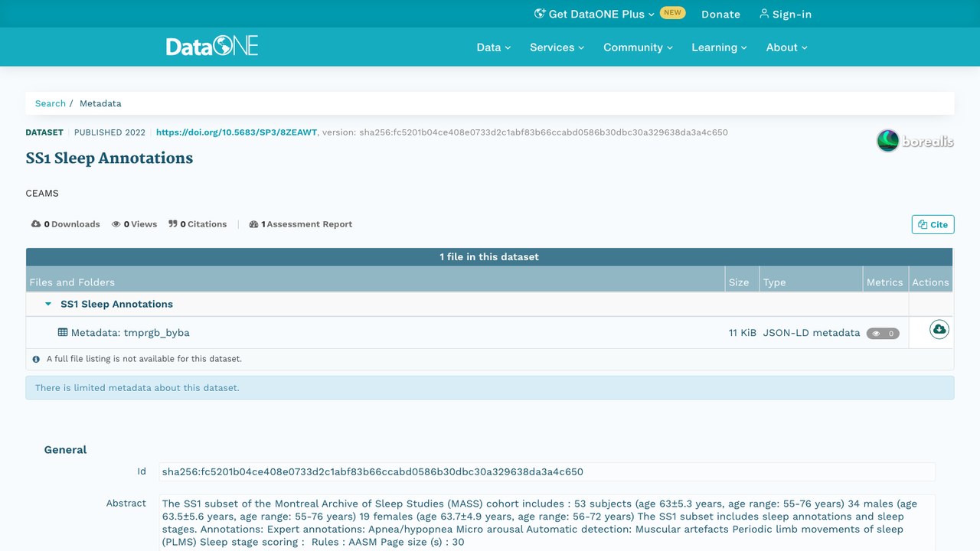The width and height of the screenshot is (980, 551).
Task: Click the Borealis repository logo
Action: pyautogui.click(x=915, y=141)
